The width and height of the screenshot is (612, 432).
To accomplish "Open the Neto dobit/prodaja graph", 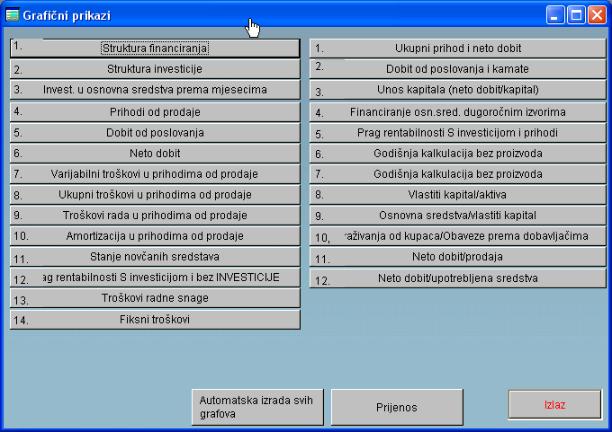I will 457,257.
